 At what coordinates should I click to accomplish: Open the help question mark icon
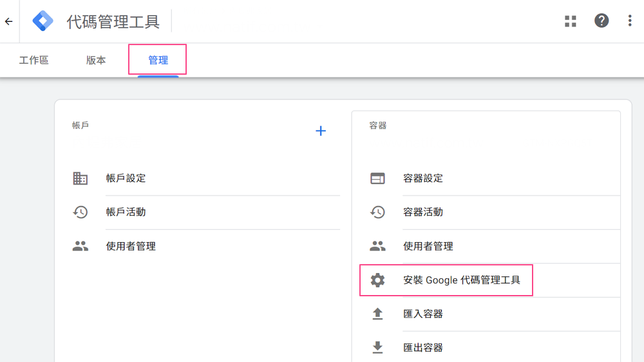[x=601, y=21]
